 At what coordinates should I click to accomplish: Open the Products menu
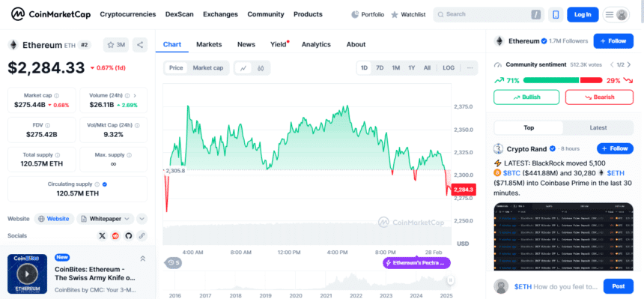pyautogui.click(x=308, y=14)
